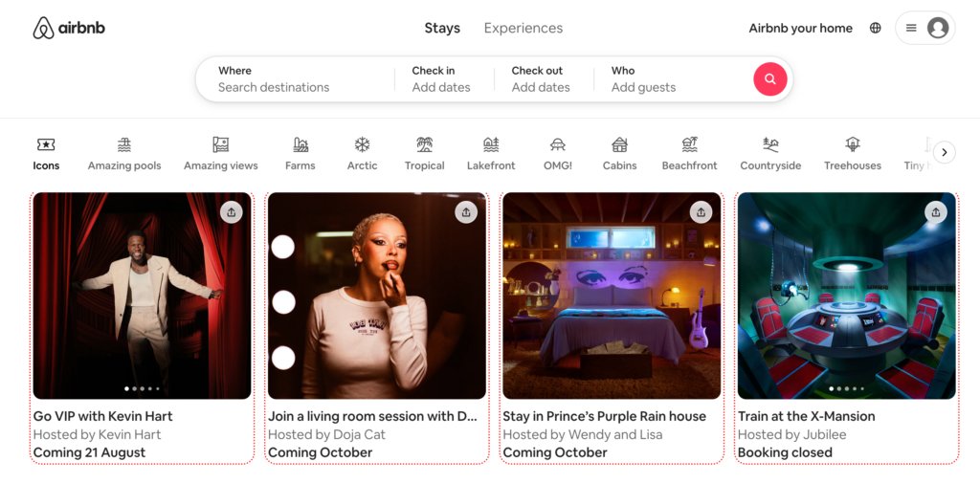
Task: Click the Airbnb logo
Action: pos(69,29)
